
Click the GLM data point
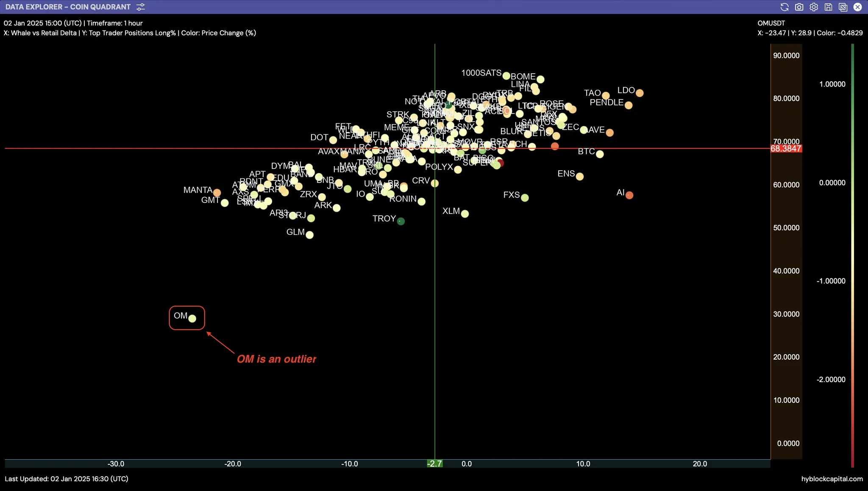click(309, 235)
